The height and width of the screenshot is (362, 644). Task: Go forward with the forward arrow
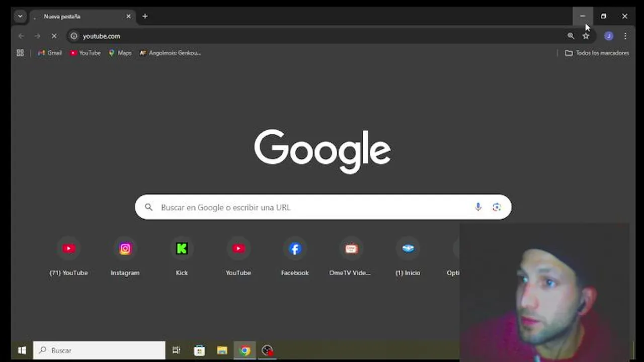37,36
